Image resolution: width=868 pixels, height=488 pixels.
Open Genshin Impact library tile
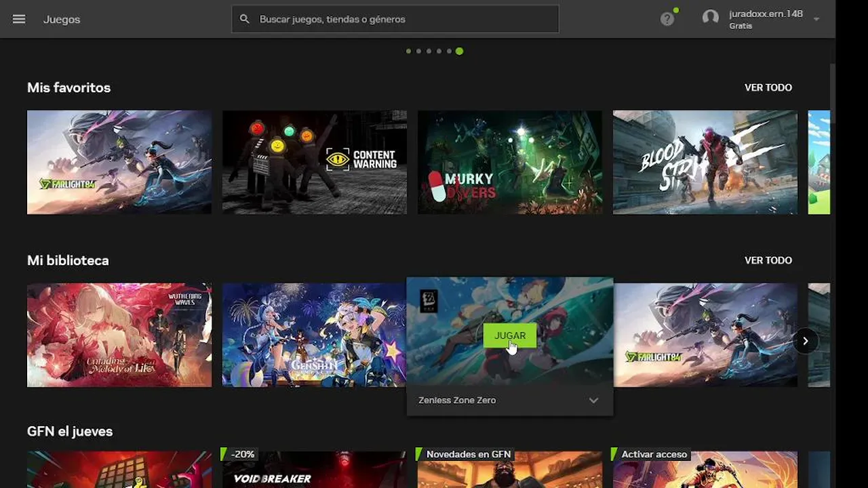point(315,335)
